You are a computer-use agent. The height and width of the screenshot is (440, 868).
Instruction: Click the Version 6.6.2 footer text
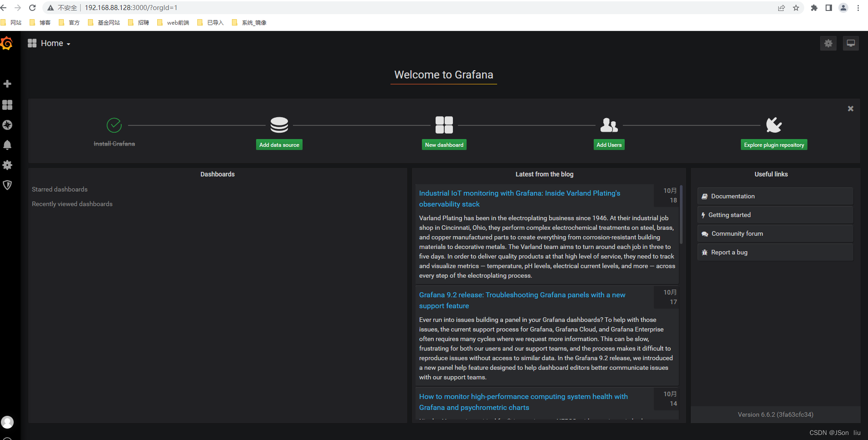(776, 414)
